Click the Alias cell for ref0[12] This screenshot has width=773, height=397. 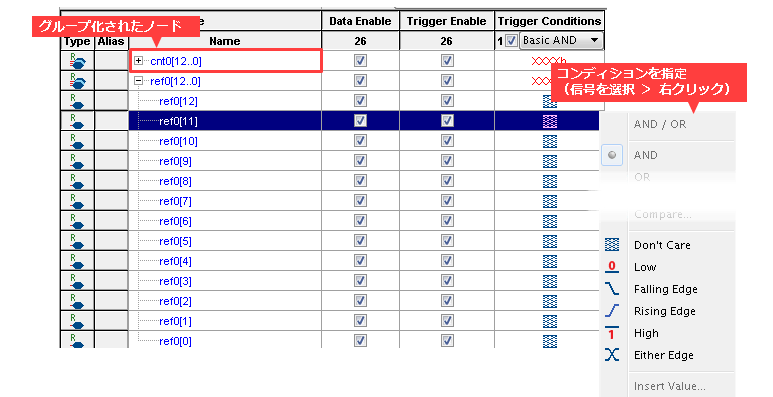pos(111,101)
